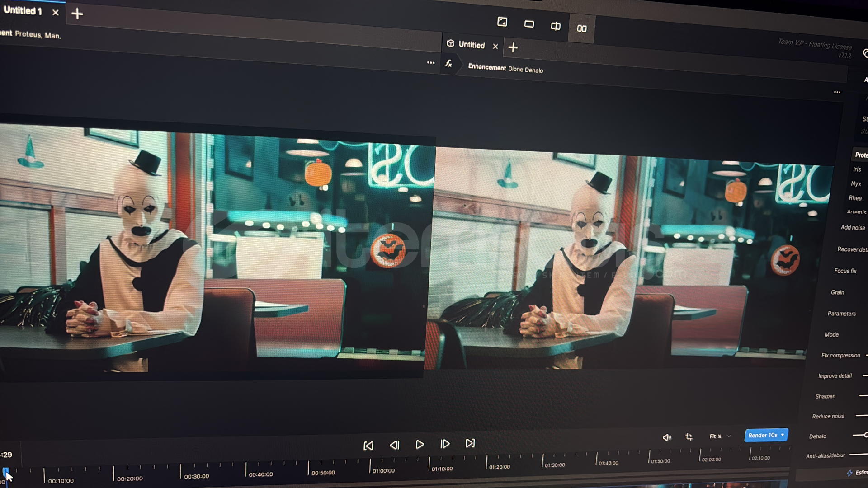Add new tab next to Untitled 1
The width and height of the screenshot is (868, 488).
point(77,14)
